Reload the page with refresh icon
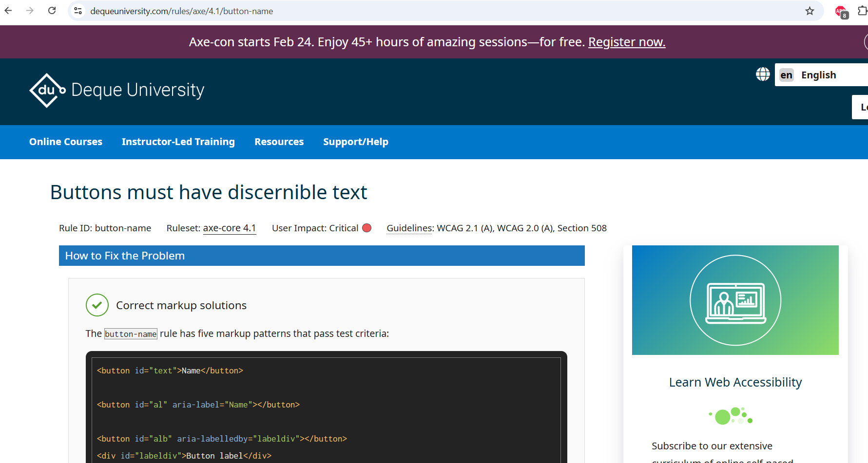Image resolution: width=868 pixels, height=463 pixels. 52,11
